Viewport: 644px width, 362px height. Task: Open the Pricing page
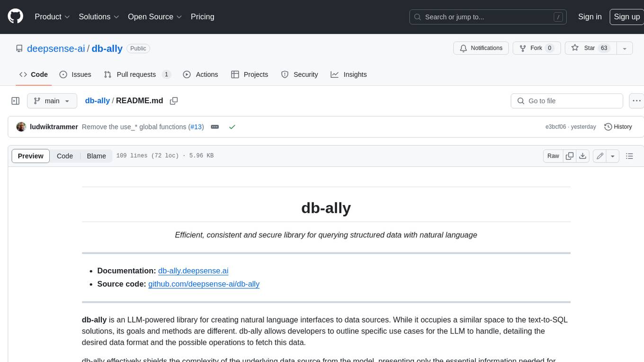[x=202, y=17]
